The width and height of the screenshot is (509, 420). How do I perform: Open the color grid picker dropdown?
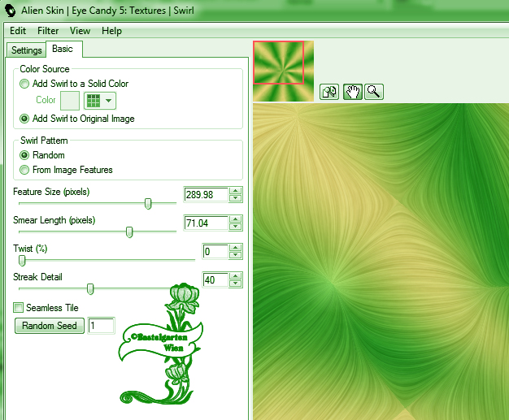pos(100,101)
